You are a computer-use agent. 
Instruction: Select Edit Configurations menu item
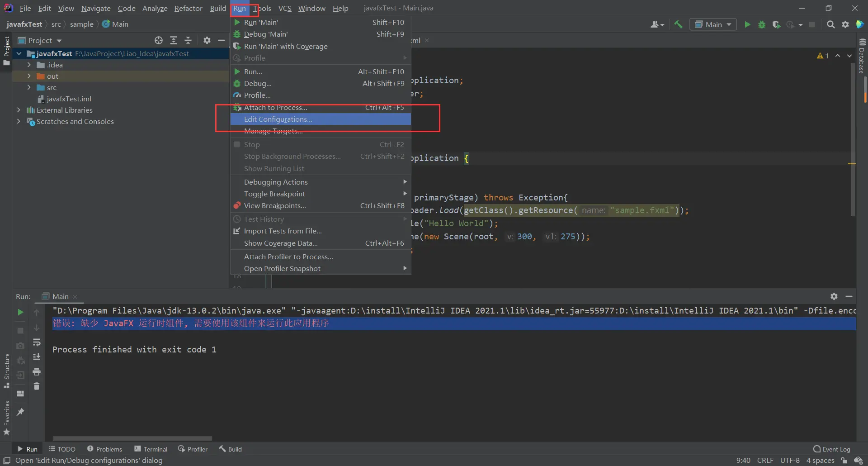coord(278,119)
